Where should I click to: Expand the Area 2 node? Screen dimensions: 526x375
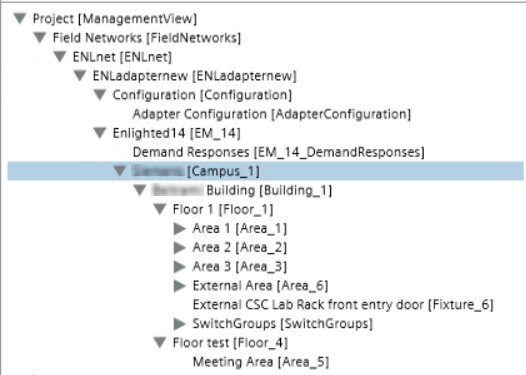pyautogui.click(x=180, y=248)
